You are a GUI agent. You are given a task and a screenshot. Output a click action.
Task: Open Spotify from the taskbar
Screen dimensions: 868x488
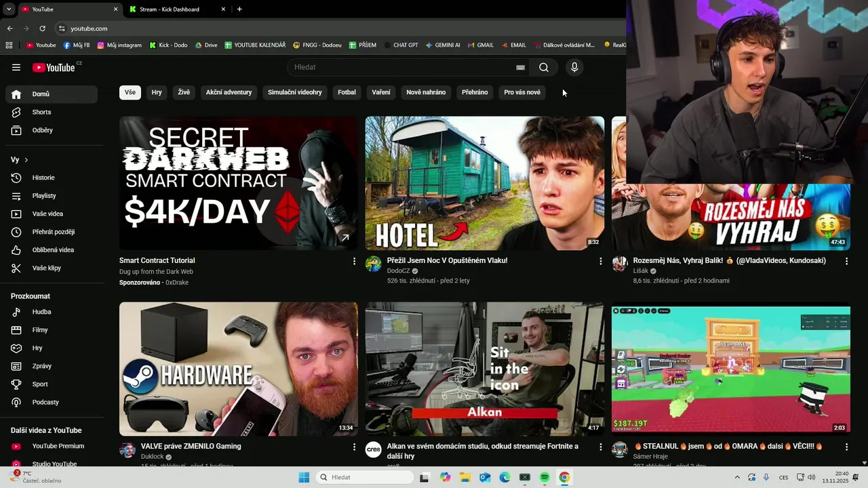click(x=545, y=477)
